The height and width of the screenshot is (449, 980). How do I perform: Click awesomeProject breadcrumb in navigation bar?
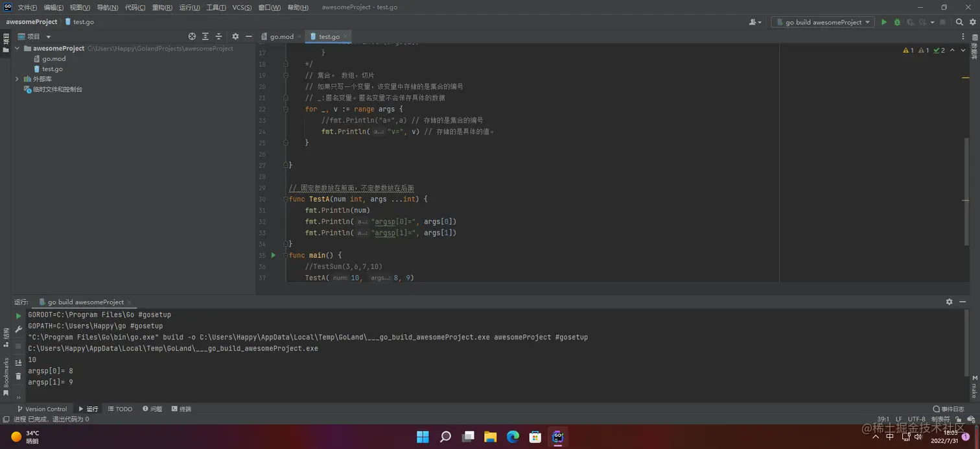click(x=32, y=21)
